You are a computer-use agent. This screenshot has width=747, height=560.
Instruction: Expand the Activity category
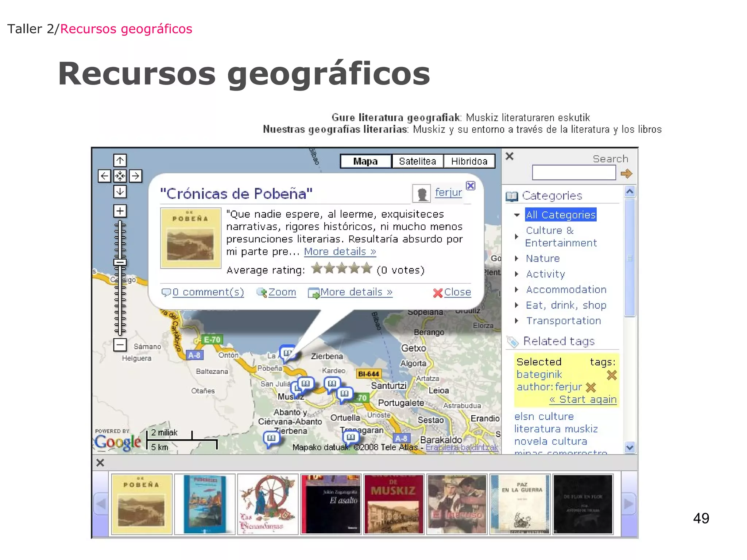(516, 274)
